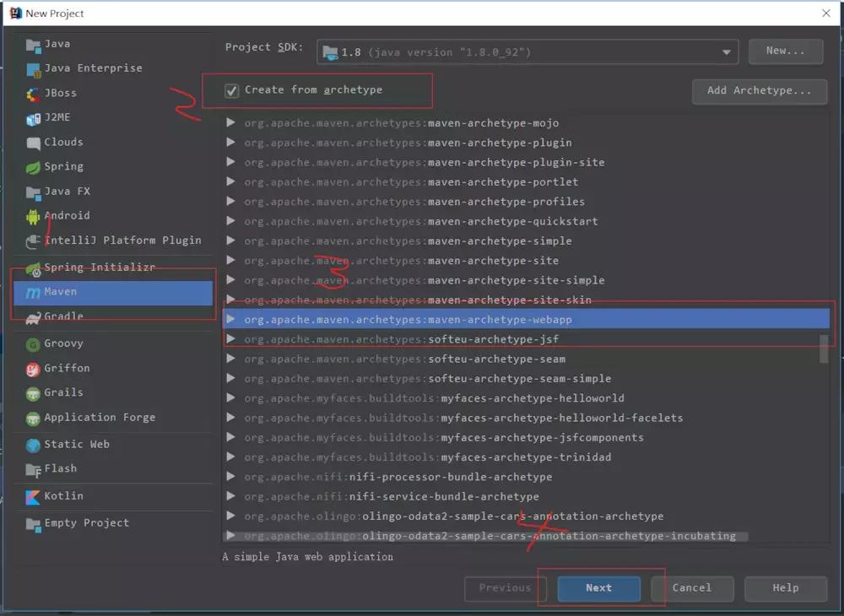Select the Kotlin project type
Screen dimensions: 844x616
pyautogui.click(x=113, y=496)
